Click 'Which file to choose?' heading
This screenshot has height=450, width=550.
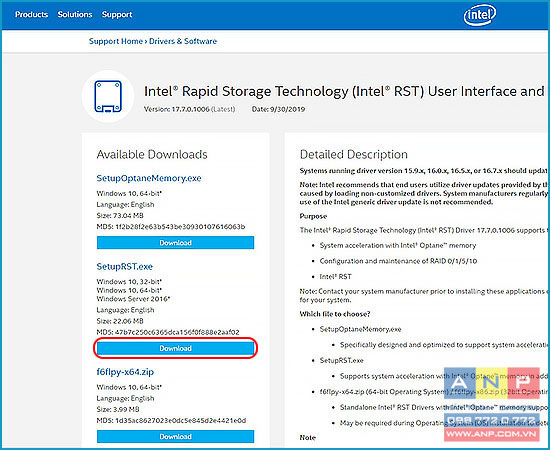(x=335, y=314)
